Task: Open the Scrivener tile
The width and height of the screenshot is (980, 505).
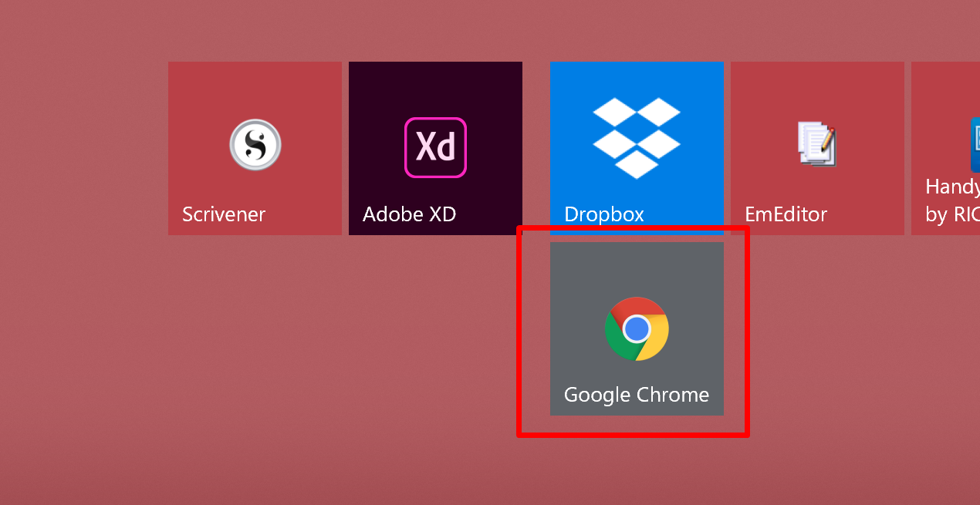Action: 255,148
